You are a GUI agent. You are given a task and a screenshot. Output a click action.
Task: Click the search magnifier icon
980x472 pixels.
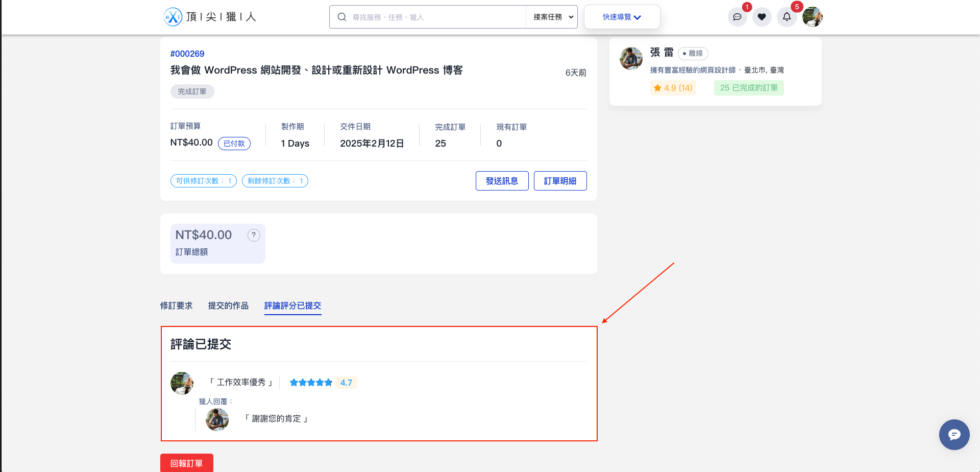tap(341, 17)
